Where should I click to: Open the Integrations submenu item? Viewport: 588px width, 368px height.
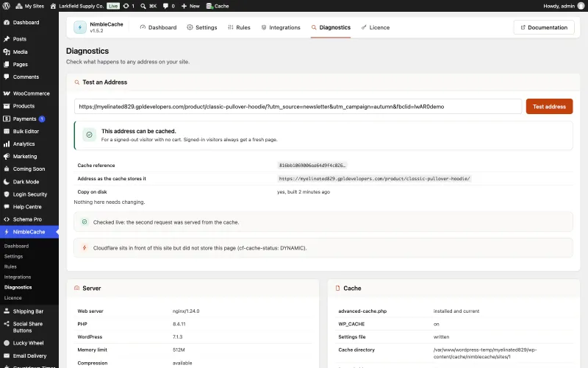pyautogui.click(x=18, y=277)
